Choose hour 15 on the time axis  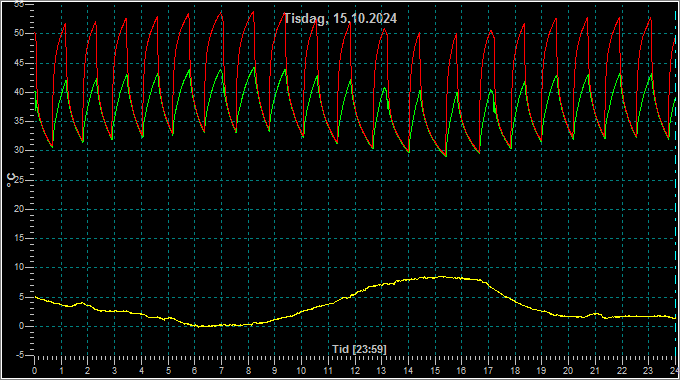click(435, 371)
